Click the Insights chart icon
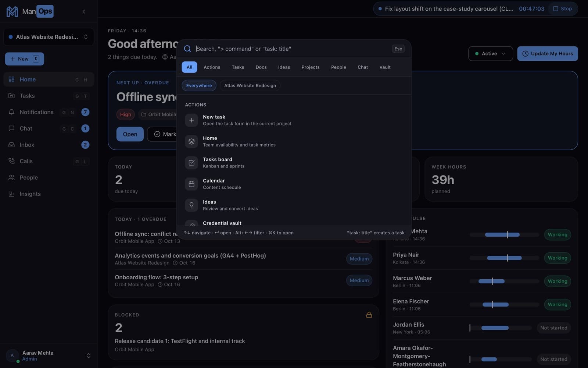Screen dimensions: 588x368 tap(11, 194)
